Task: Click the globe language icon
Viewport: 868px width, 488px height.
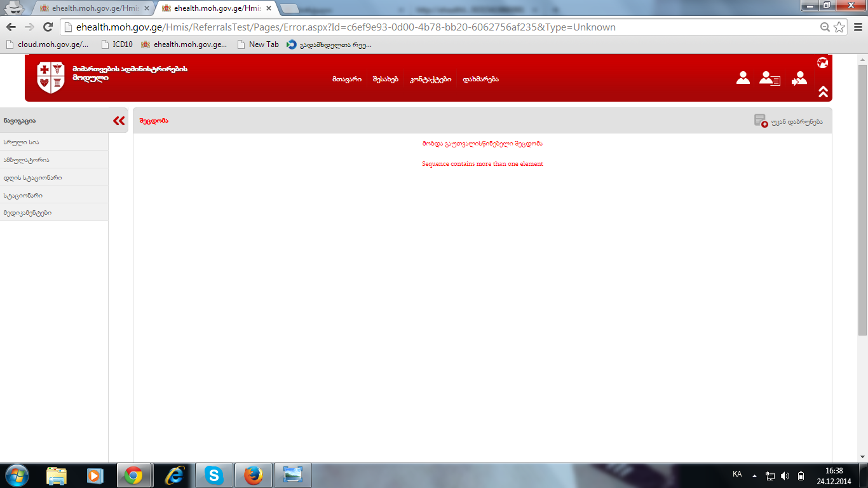Action: click(x=822, y=62)
